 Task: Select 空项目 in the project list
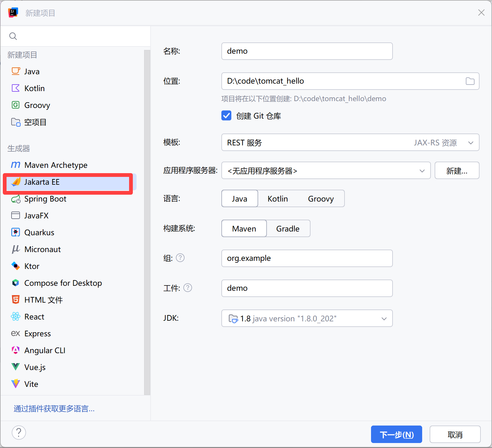pyautogui.click(x=70, y=122)
